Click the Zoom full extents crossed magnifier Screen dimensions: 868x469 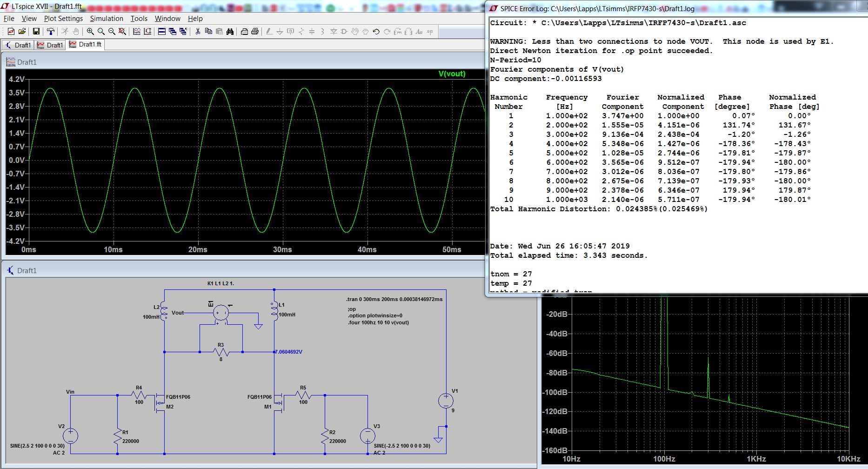[x=122, y=31]
